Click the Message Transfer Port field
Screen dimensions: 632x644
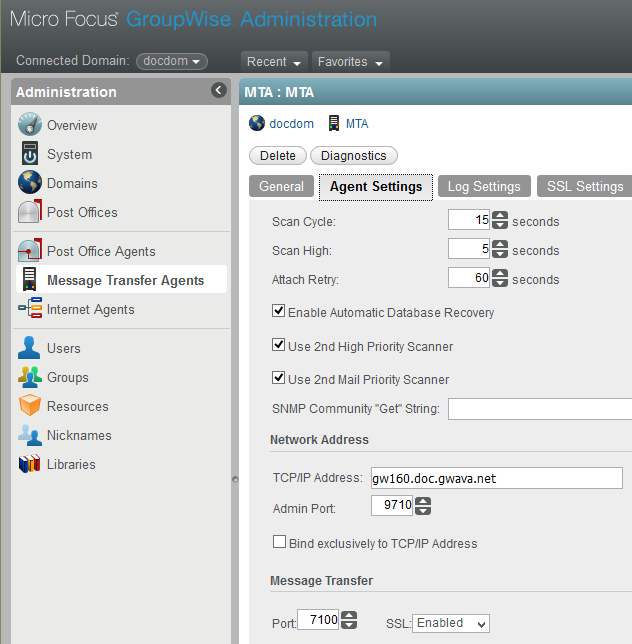318,619
